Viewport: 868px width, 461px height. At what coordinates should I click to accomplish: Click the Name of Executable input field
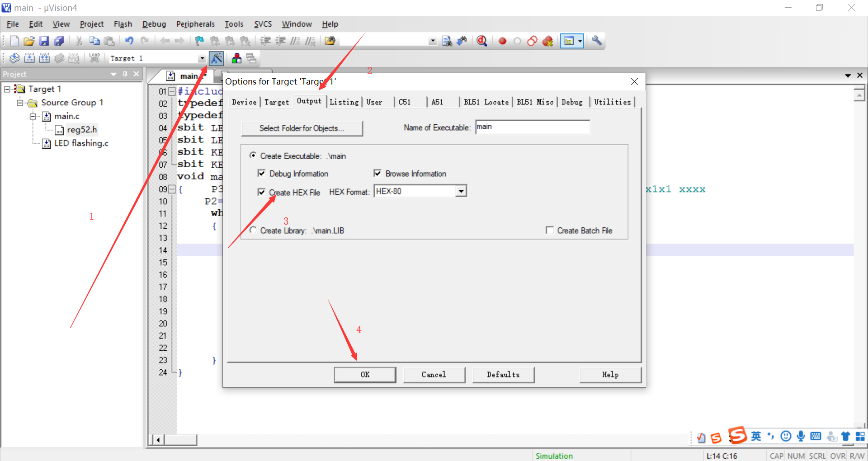pos(533,127)
